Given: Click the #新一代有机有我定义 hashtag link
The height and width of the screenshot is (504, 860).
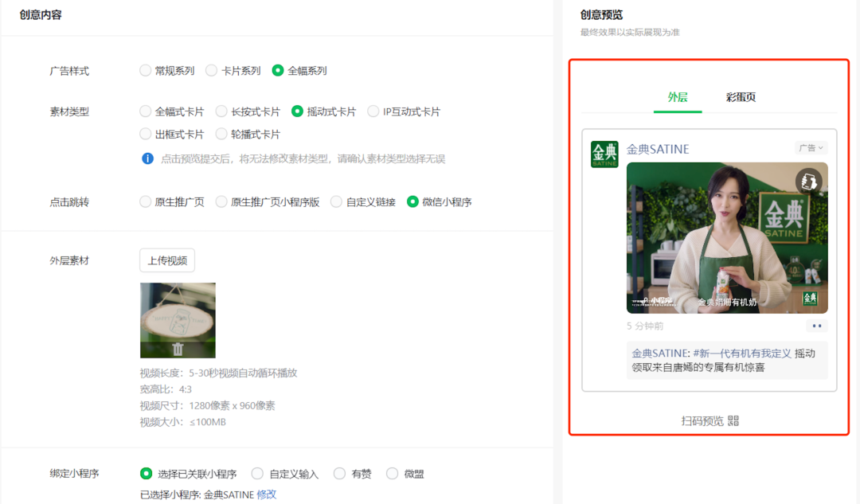Looking at the screenshot, I should pos(742,354).
